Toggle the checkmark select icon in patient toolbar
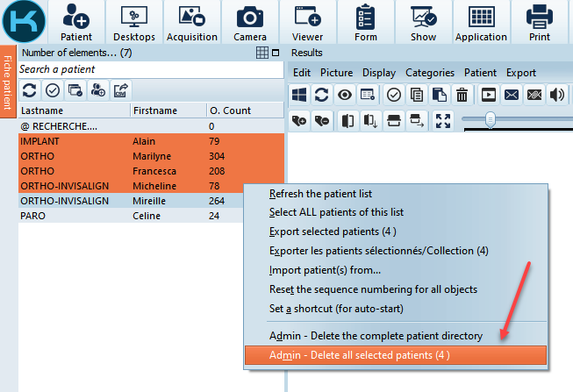573x392 pixels. [x=53, y=90]
